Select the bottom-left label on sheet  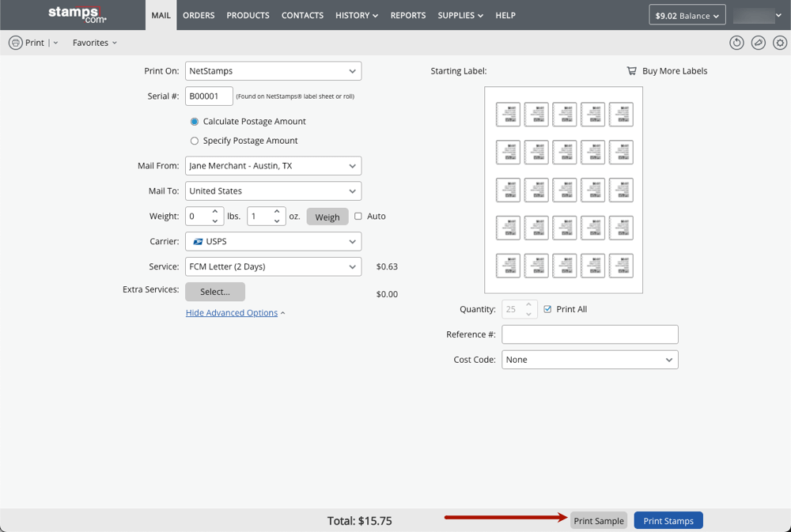(508, 266)
